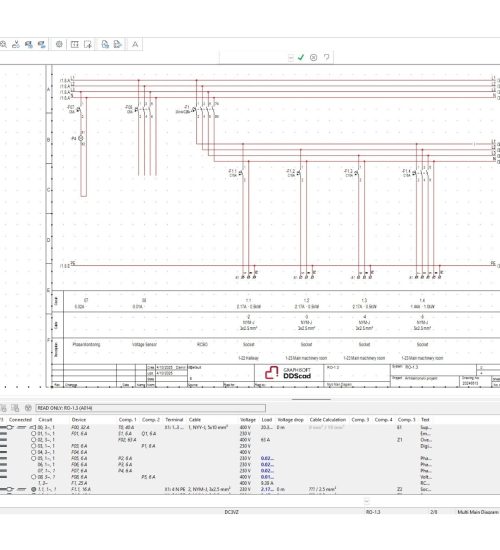Click 'RO-1.3' in the status bar
Viewport: 500px width, 550px height.
[373, 512]
